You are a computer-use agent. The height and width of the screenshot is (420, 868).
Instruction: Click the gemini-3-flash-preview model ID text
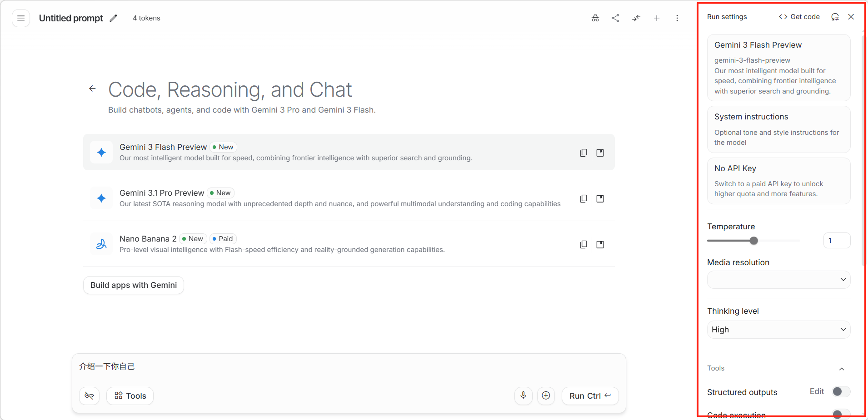tap(752, 60)
